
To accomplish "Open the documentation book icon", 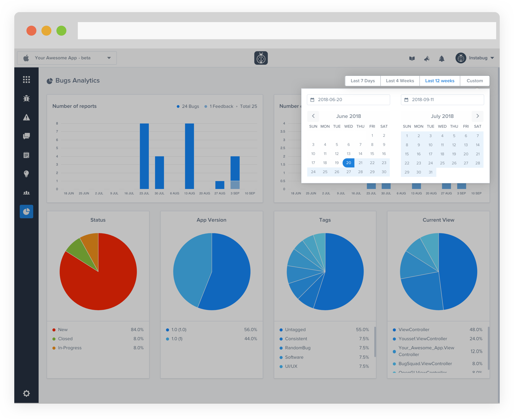I will [x=412, y=58].
